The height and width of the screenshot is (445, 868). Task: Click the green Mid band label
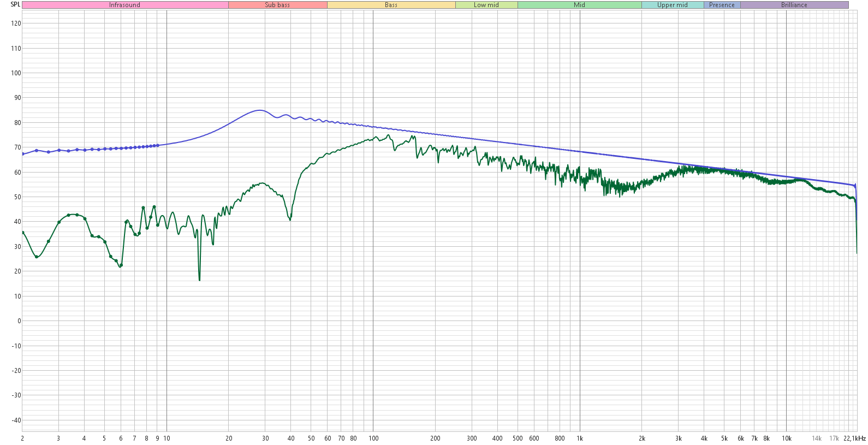point(580,5)
